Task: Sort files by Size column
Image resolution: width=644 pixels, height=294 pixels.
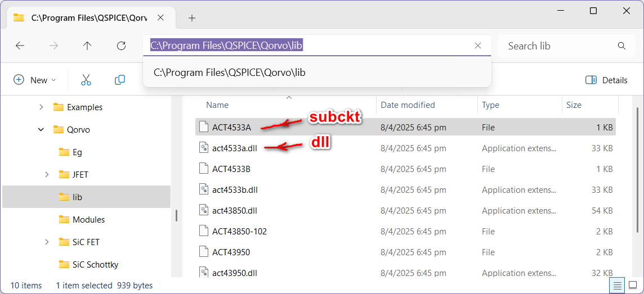Action: pos(574,105)
